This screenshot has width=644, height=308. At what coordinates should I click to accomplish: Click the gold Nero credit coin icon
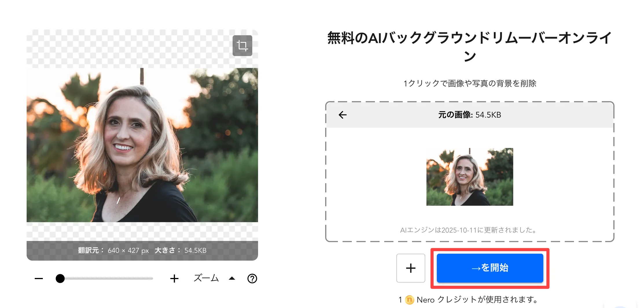409,300
